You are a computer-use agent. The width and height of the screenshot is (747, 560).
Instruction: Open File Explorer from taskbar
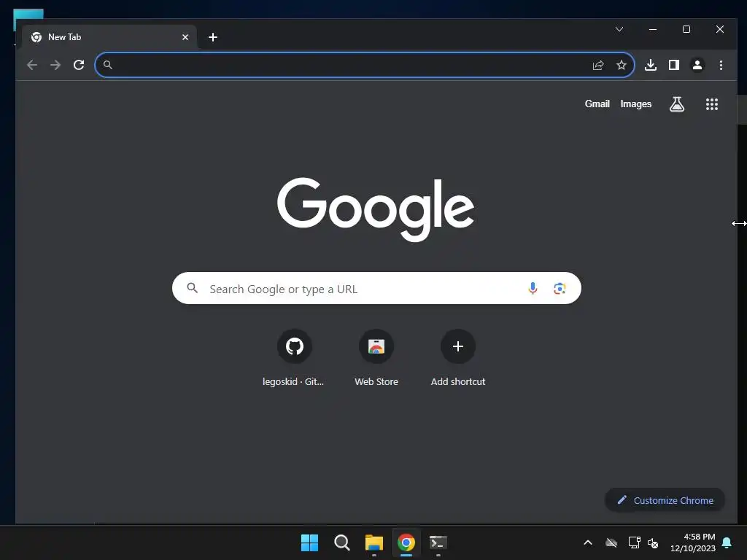[x=374, y=542]
